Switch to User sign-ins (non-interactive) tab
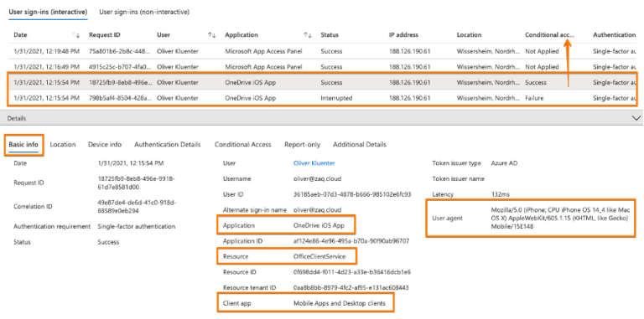 [x=144, y=13]
